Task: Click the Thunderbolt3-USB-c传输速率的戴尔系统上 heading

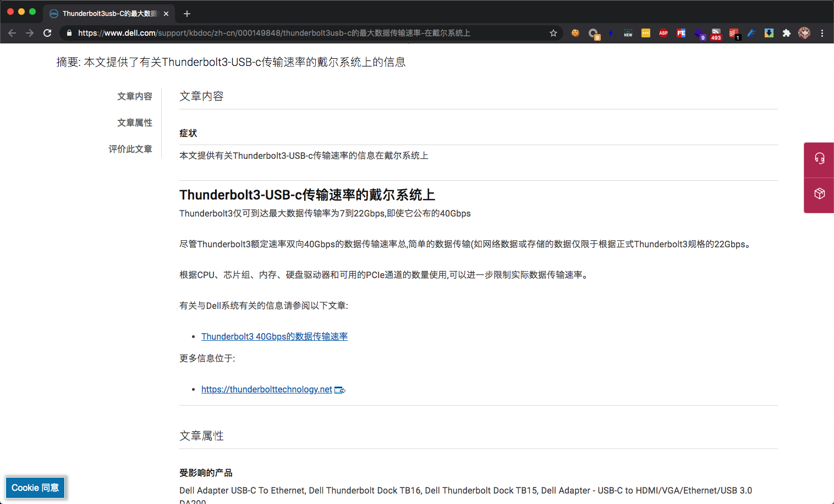Action: (x=307, y=195)
